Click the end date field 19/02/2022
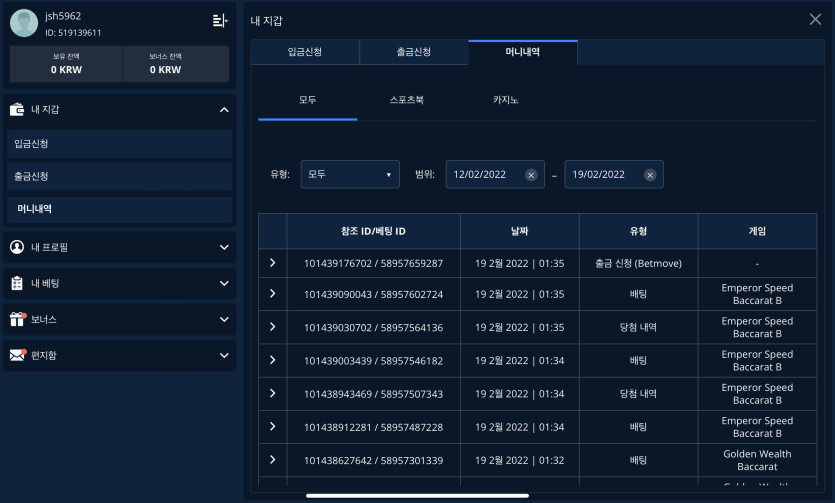 coord(614,175)
